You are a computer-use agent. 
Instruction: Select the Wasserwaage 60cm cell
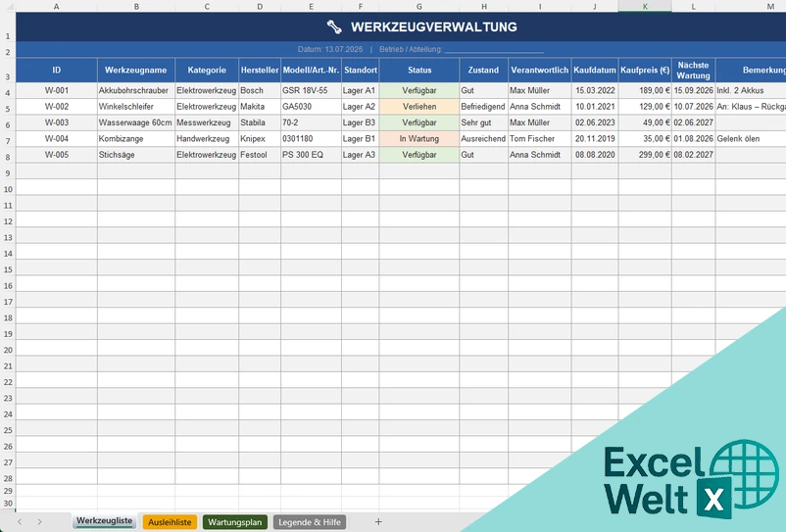pyautogui.click(x=136, y=122)
